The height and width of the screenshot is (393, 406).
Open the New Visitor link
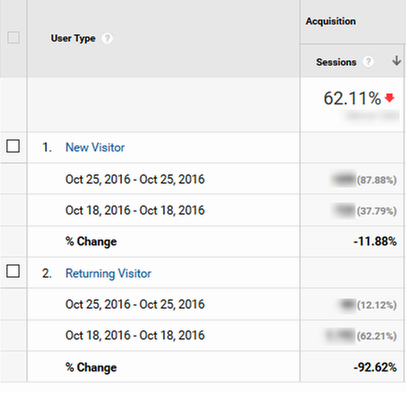[95, 147]
